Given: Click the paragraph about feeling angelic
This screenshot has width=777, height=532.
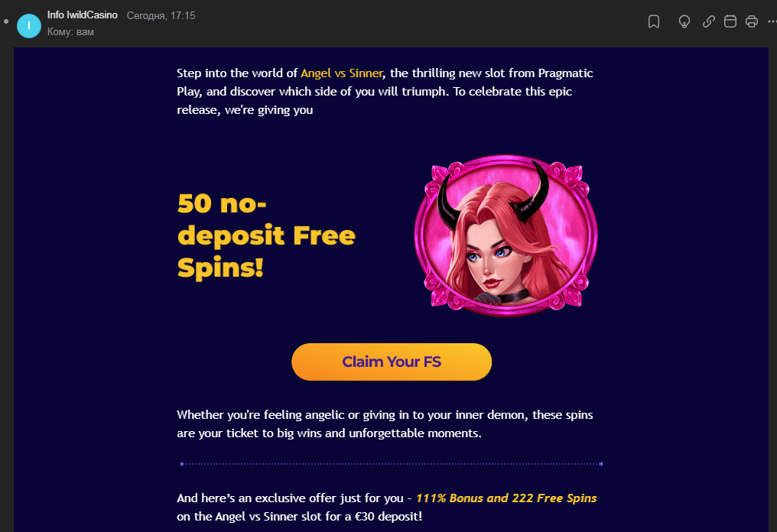Looking at the screenshot, I should point(385,424).
